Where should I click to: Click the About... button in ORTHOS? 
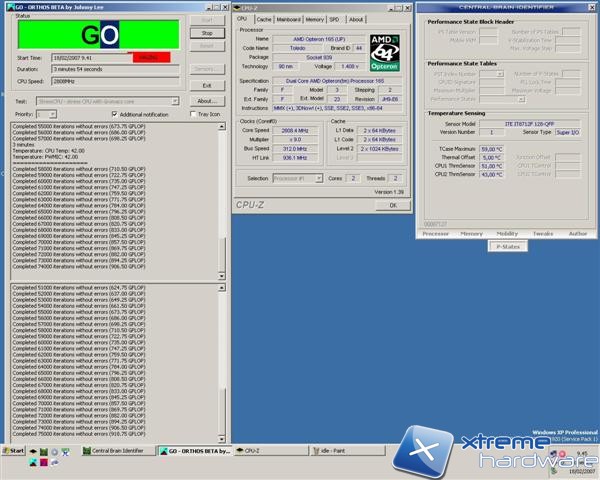tap(207, 101)
